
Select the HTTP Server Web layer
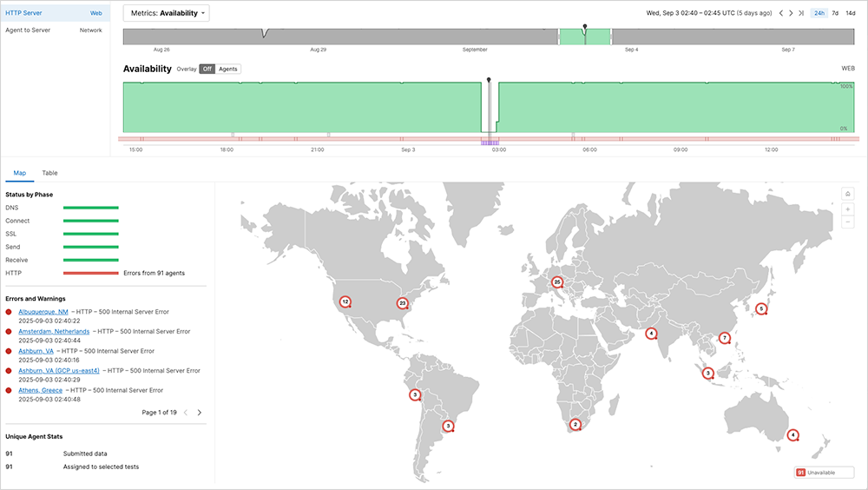[54, 13]
